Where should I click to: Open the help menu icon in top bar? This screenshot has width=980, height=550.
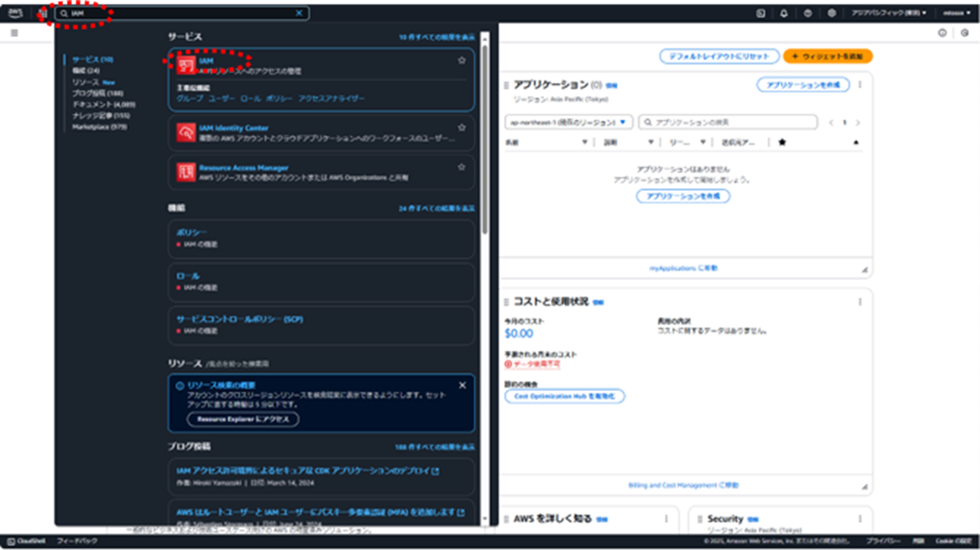(807, 14)
